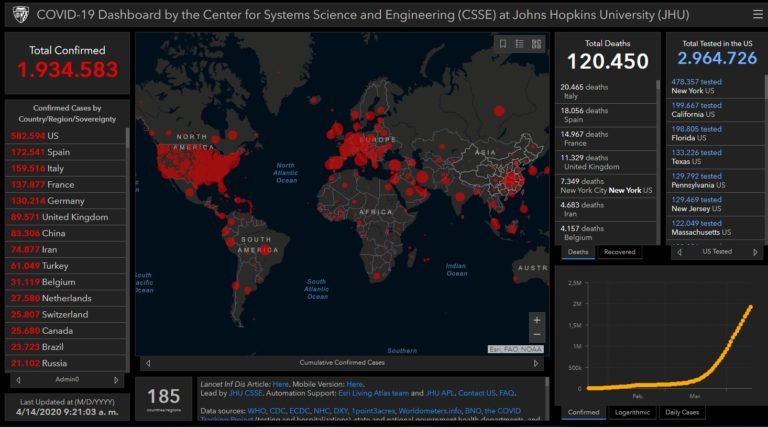Advance map view with right arrow
Viewport: 768px width, 427px height.
pyautogui.click(x=536, y=363)
